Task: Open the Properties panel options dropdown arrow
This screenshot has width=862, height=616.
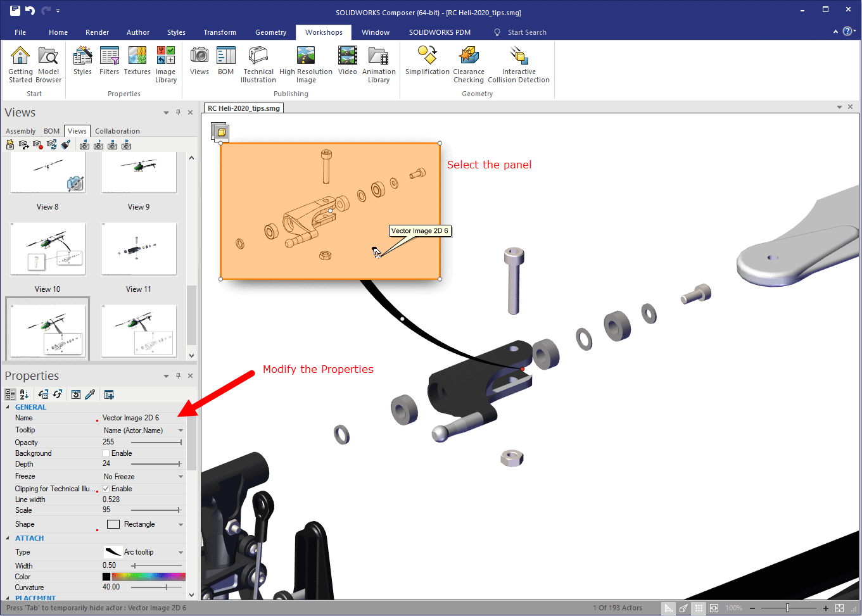Action: 166,376
